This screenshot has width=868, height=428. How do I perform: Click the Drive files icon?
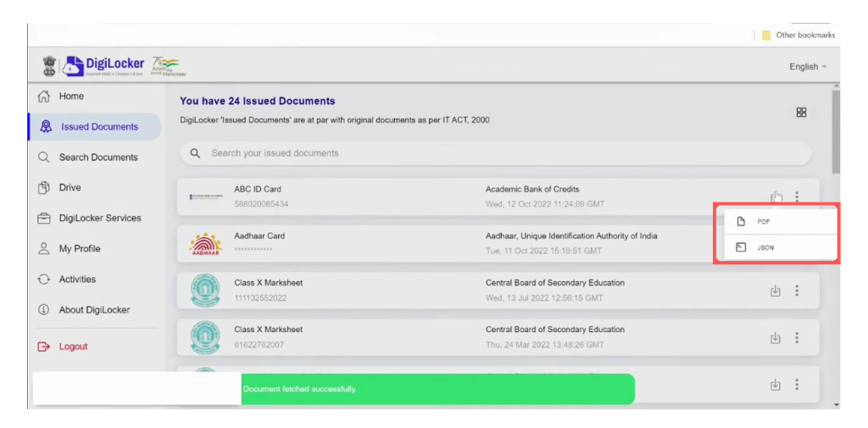click(44, 187)
